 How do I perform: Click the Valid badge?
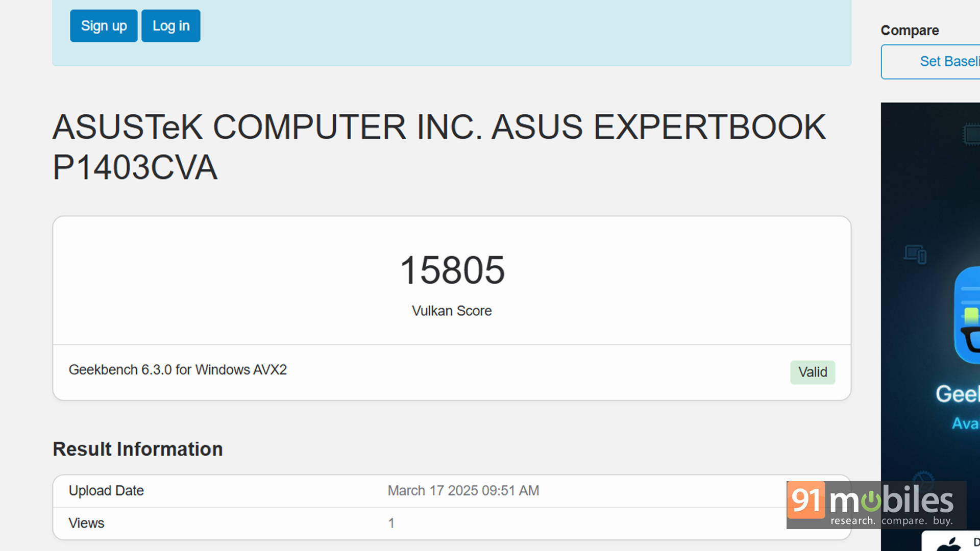coord(813,372)
